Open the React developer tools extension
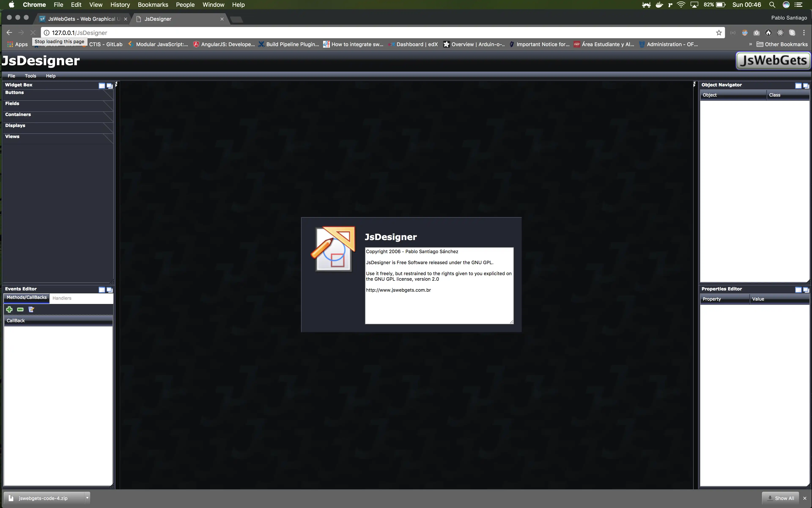This screenshot has height=508, width=812. tap(780, 33)
